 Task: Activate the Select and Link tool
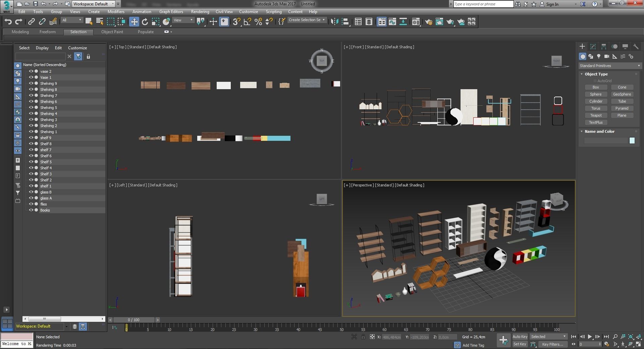click(x=31, y=22)
